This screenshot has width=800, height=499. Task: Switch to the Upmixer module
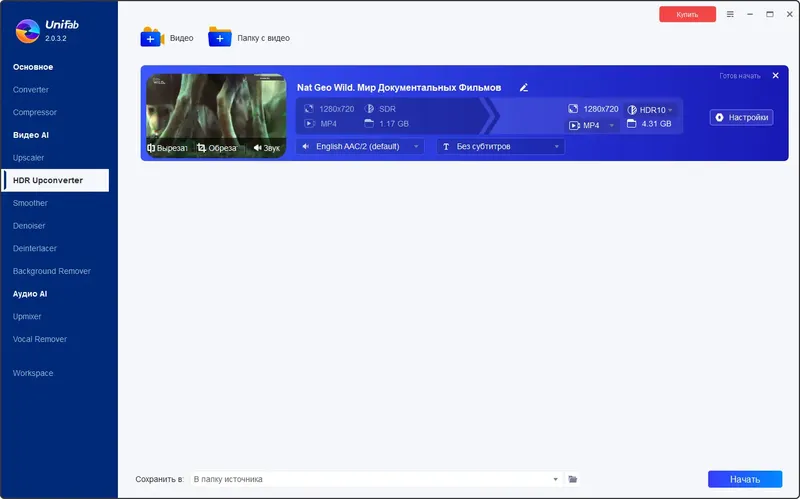click(27, 316)
